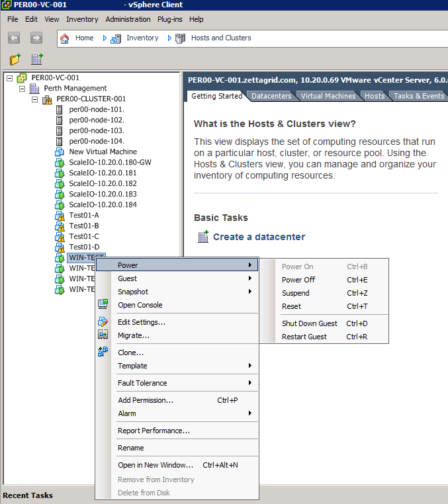Open the Plug-ins menu
Image resolution: width=448 pixels, height=504 pixels.
[x=169, y=19]
